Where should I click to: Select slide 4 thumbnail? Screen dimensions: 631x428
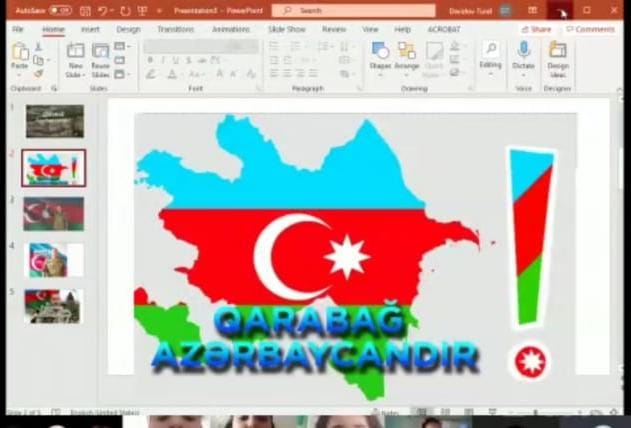[x=54, y=260]
